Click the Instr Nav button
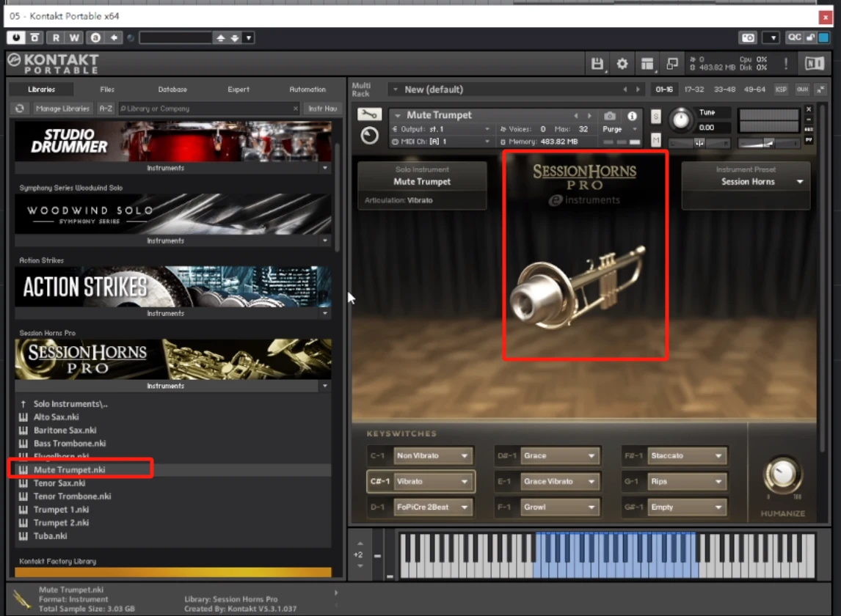The image size is (841, 616). tap(322, 109)
